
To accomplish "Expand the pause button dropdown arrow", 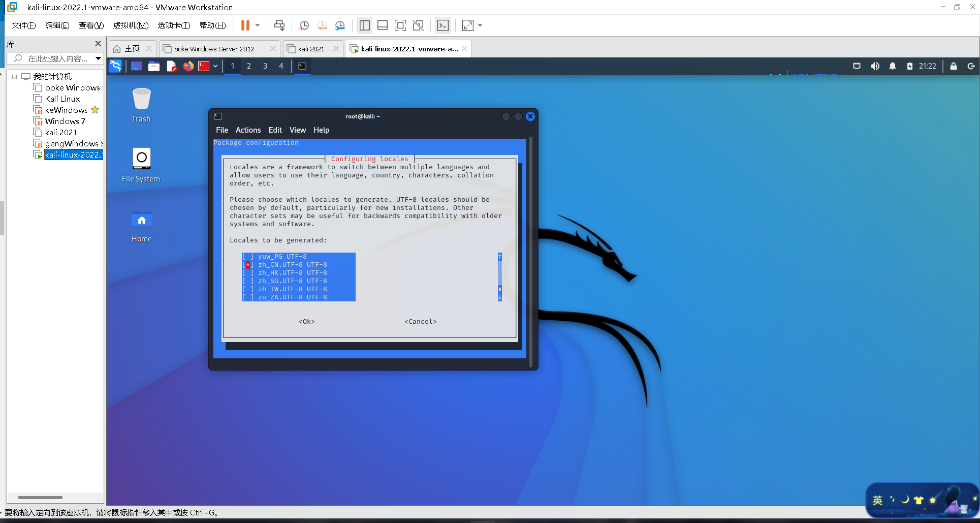I will click(x=258, y=25).
